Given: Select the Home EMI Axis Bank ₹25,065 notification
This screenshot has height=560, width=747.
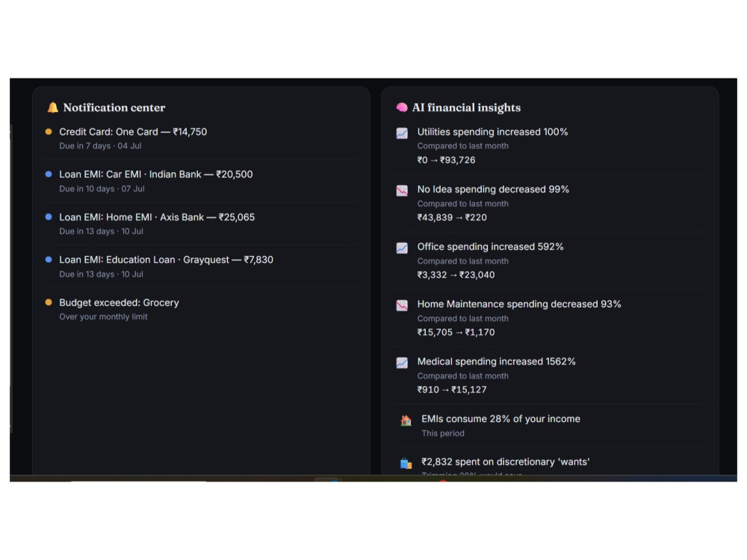Looking at the screenshot, I should (x=201, y=224).
